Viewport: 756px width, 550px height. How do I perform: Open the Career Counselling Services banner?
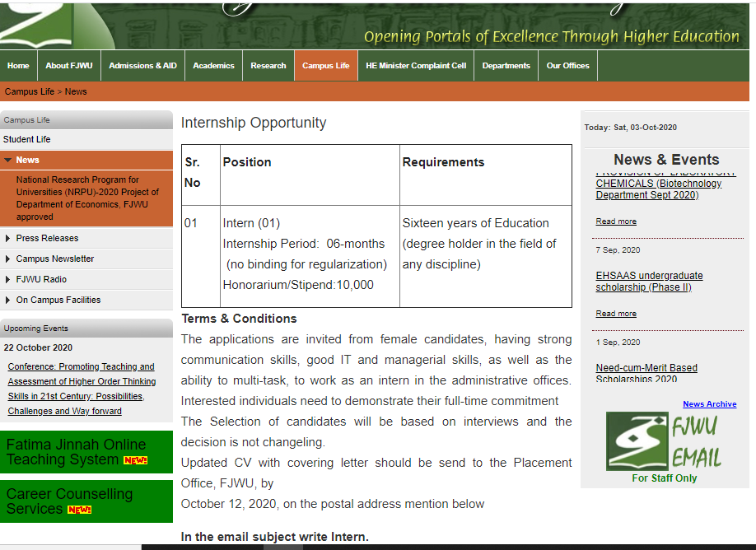coord(86,501)
